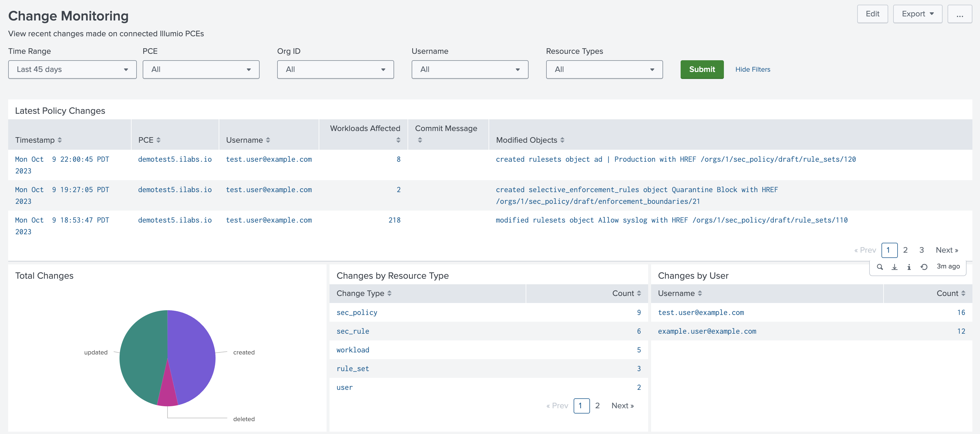Select page 1 in resource type pagination
The width and height of the screenshot is (980, 434).
click(x=581, y=405)
